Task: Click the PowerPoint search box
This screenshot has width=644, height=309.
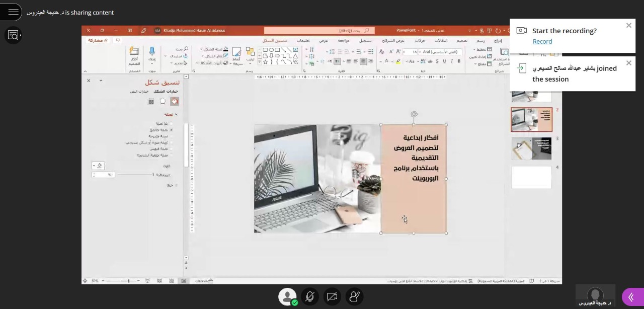Action: 319,31
